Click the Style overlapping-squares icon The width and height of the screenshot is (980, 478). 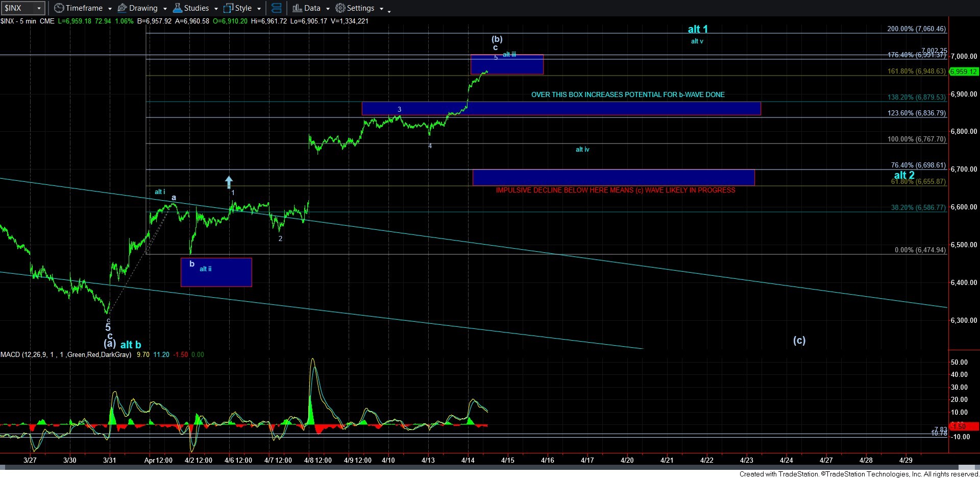pyautogui.click(x=228, y=8)
